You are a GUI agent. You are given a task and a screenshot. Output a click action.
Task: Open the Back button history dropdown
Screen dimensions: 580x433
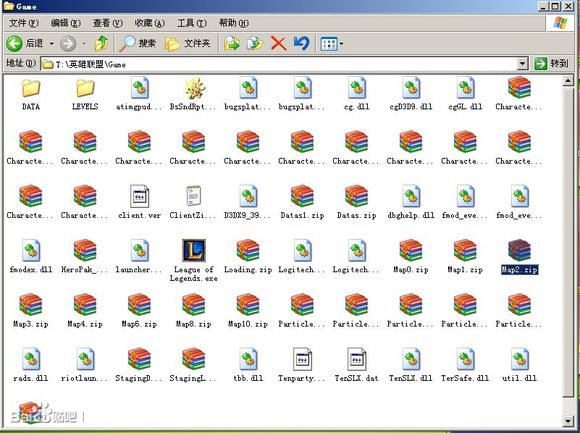point(51,44)
